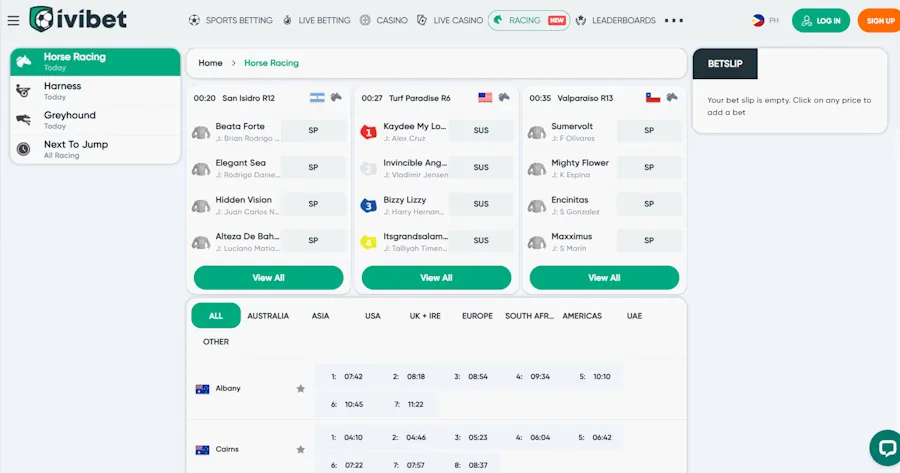The image size is (900, 473).
Task: View All runners for San Isidro
Action: (x=269, y=278)
